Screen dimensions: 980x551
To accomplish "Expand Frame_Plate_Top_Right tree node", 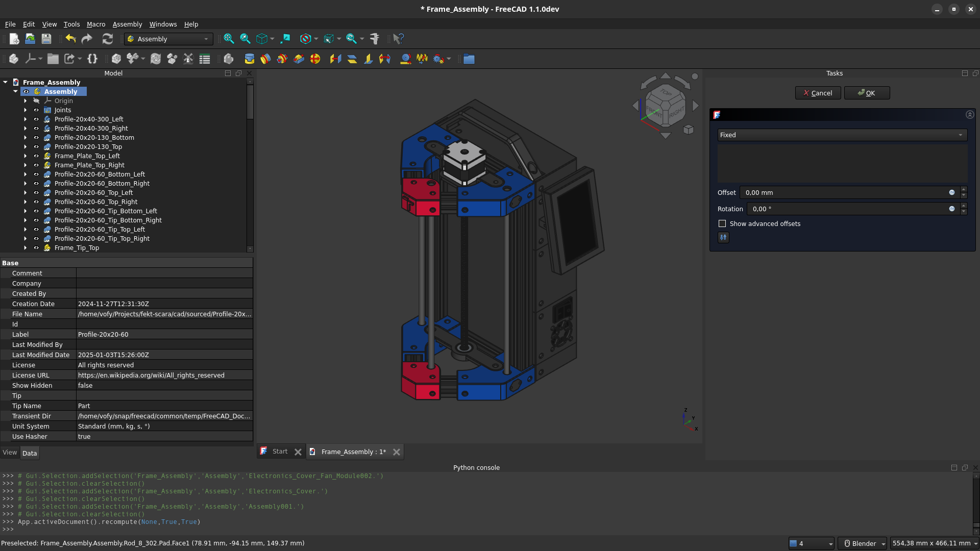I will (25, 165).
